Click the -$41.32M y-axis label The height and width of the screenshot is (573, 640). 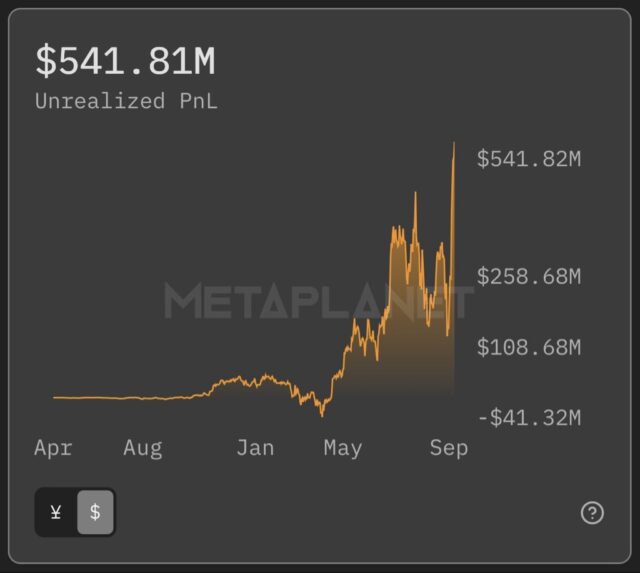coord(528,417)
